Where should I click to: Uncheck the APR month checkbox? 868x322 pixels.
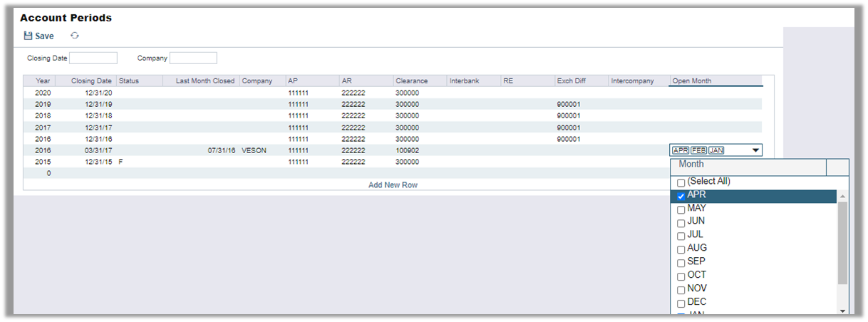click(x=681, y=197)
